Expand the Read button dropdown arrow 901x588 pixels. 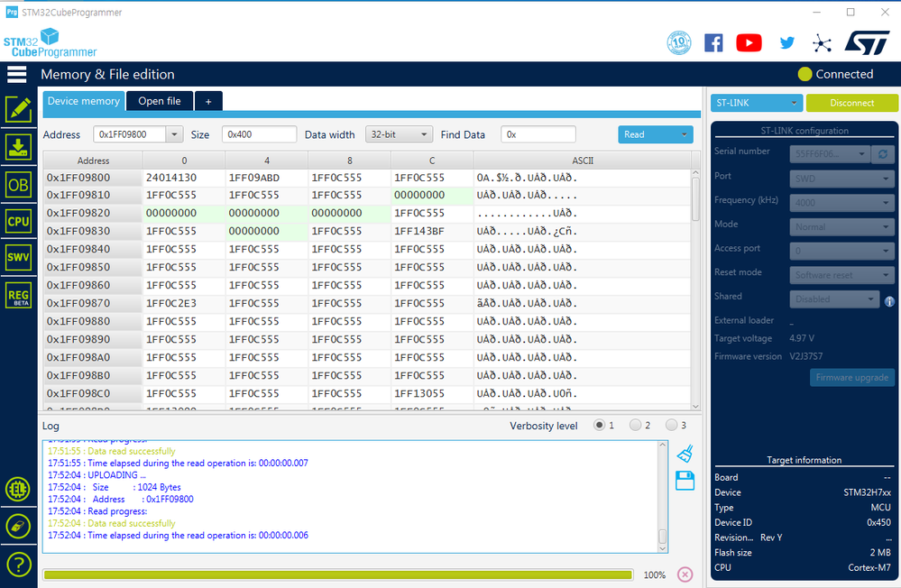pyautogui.click(x=684, y=134)
